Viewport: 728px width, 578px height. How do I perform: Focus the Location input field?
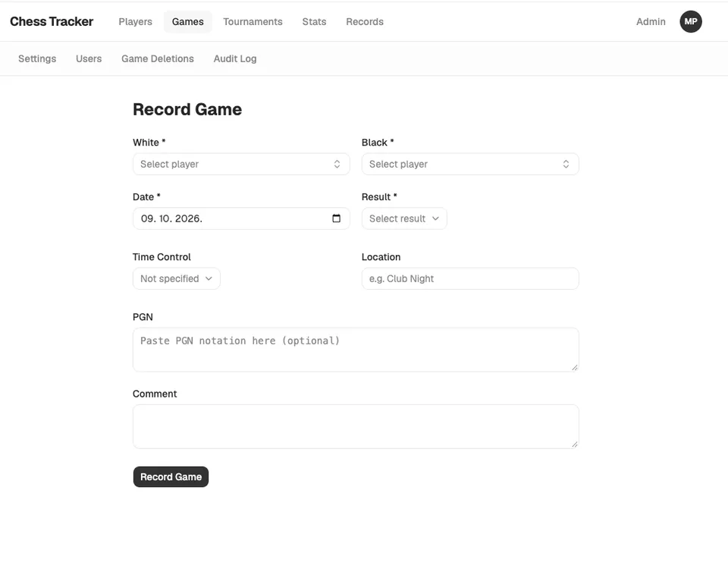[470, 278]
